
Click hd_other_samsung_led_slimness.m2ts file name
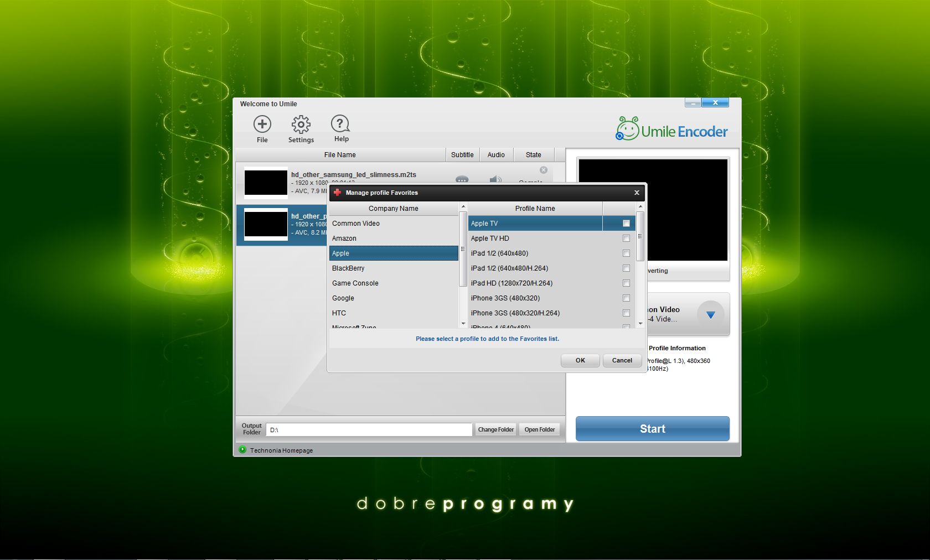point(354,175)
